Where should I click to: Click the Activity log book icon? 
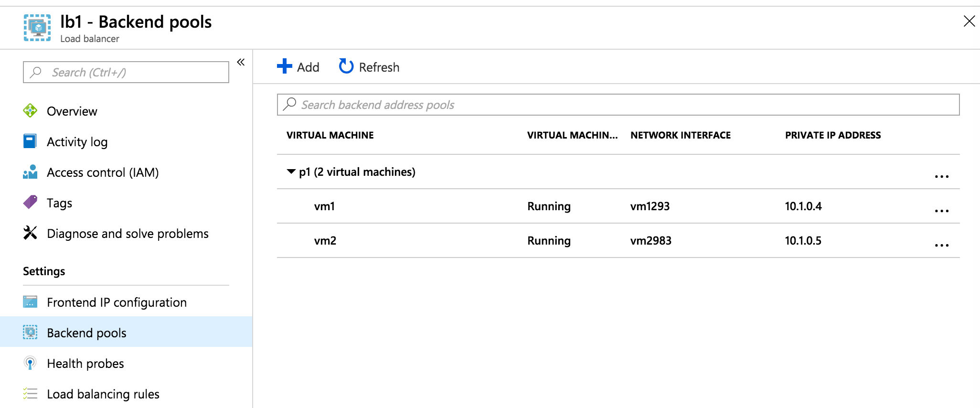click(30, 141)
